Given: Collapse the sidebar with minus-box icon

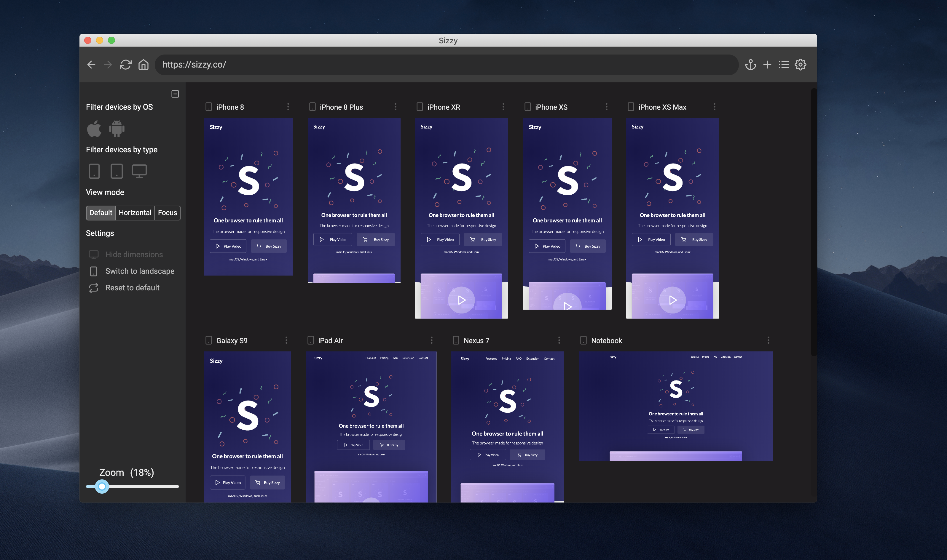Looking at the screenshot, I should coord(175,94).
